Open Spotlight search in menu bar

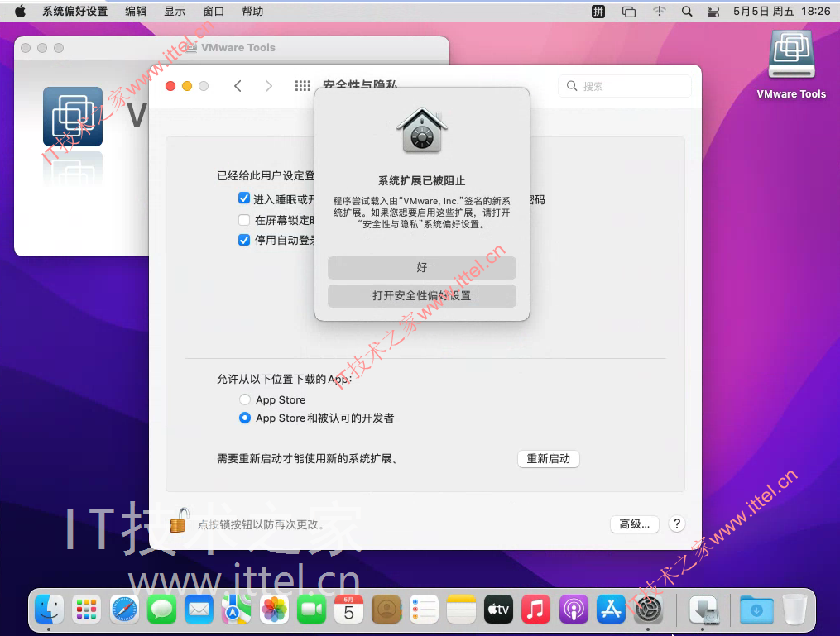click(x=687, y=12)
